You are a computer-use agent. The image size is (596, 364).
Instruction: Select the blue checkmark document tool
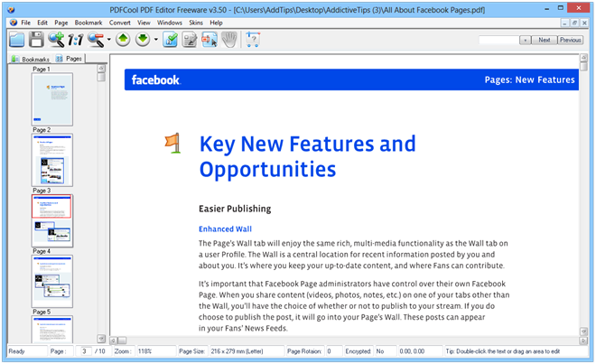pyautogui.click(x=170, y=40)
